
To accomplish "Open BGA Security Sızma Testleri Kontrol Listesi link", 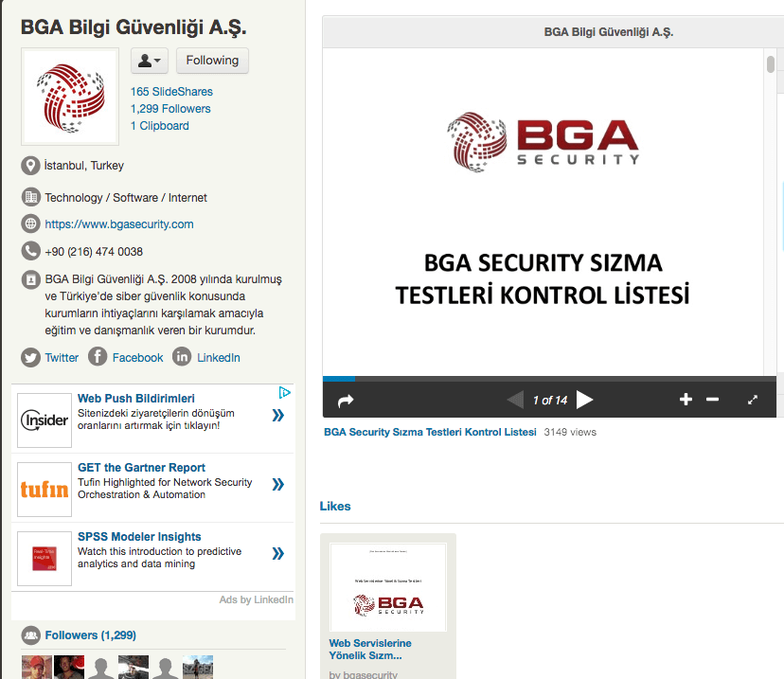I will tap(430, 432).
